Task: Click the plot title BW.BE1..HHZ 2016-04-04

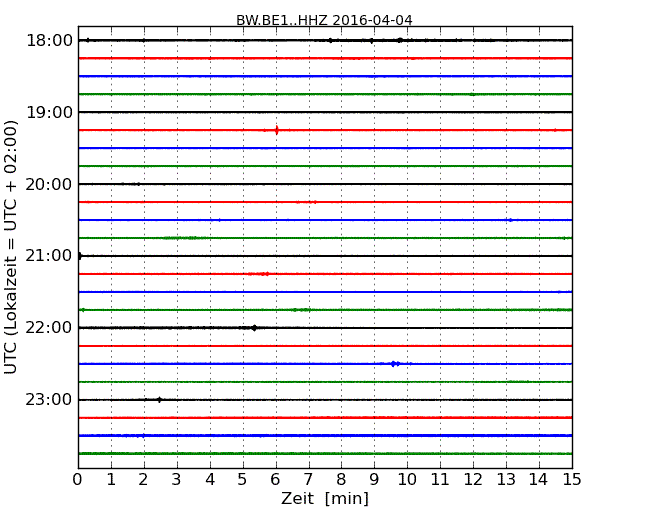Action: (x=324, y=20)
